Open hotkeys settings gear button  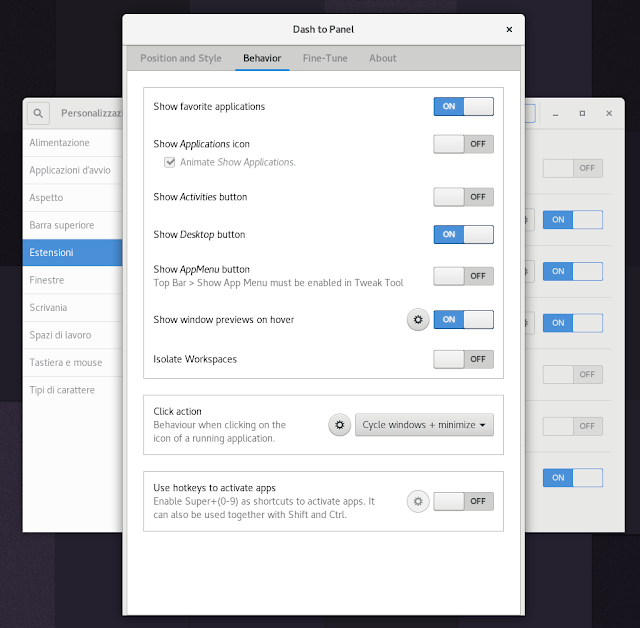[x=418, y=501]
